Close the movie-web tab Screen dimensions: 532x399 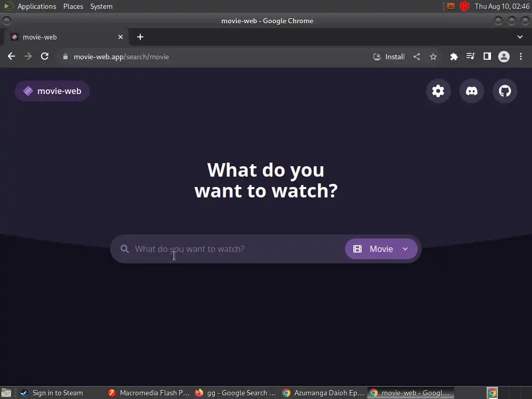point(121,37)
